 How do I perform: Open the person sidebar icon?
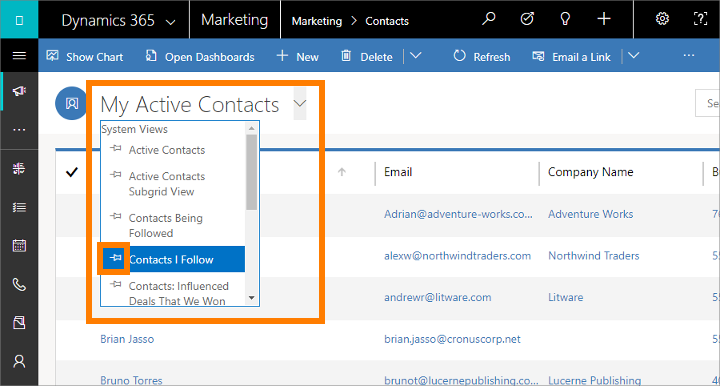pos(19,362)
